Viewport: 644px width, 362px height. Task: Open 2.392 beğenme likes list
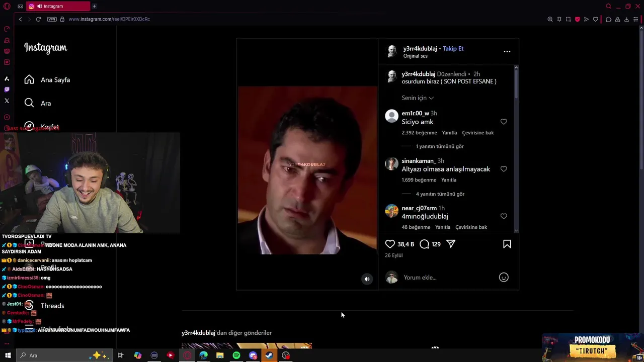click(419, 133)
